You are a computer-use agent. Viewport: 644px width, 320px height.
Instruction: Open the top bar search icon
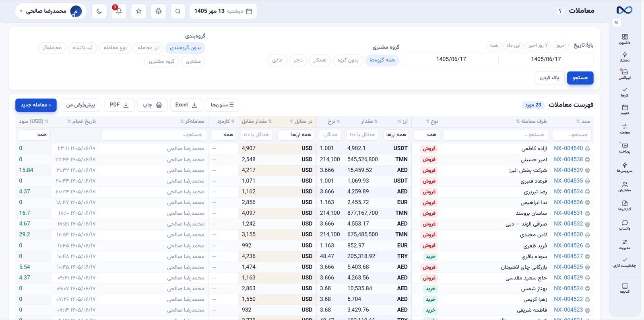click(178, 11)
